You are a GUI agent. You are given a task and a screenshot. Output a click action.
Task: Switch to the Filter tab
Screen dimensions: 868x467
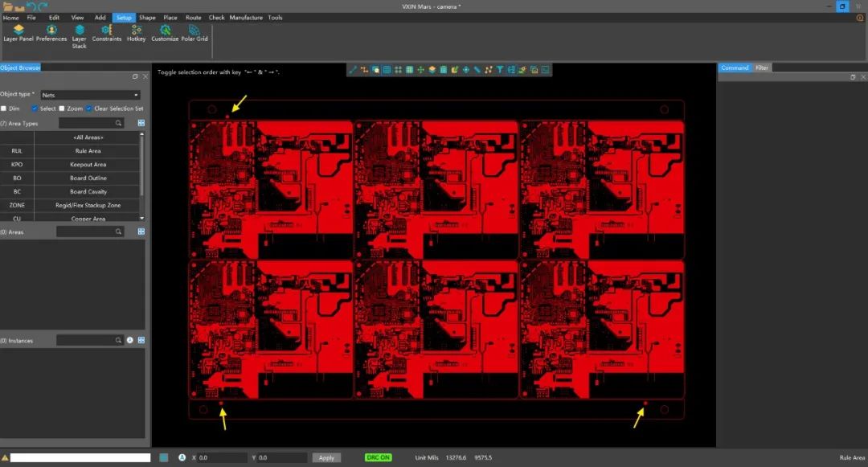coord(762,68)
